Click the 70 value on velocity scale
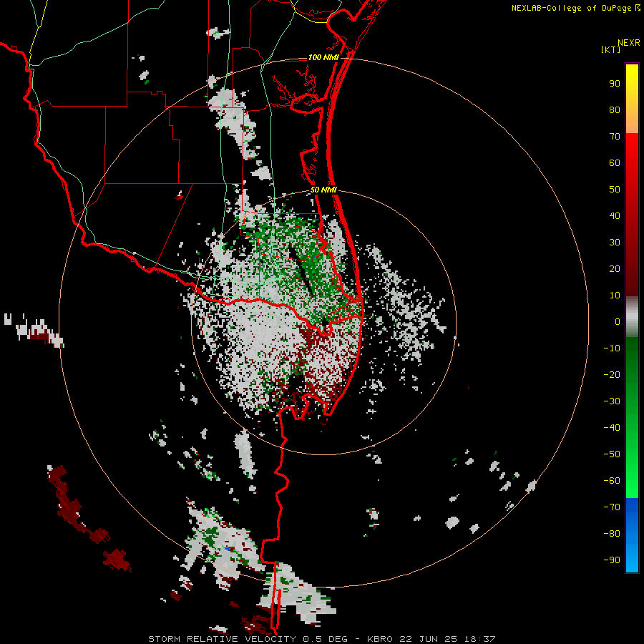This screenshot has height=644, width=644. point(615,137)
